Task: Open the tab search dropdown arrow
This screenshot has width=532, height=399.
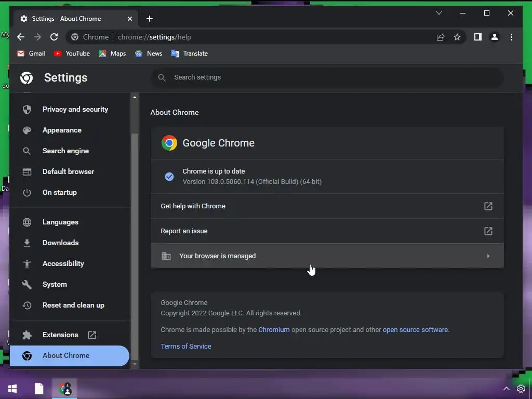Action: [x=438, y=13]
